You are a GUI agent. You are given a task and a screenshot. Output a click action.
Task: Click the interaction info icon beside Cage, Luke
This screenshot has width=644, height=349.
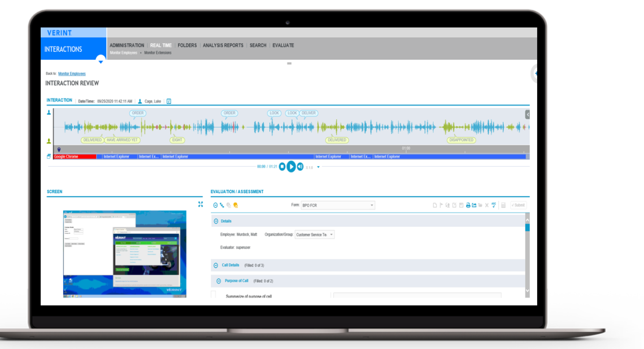pyautogui.click(x=168, y=101)
